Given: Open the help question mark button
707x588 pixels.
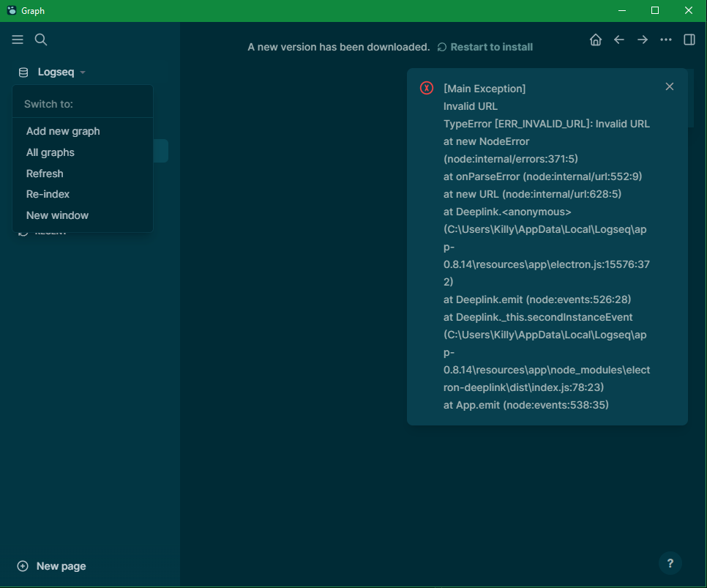Looking at the screenshot, I should pos(670,563).
